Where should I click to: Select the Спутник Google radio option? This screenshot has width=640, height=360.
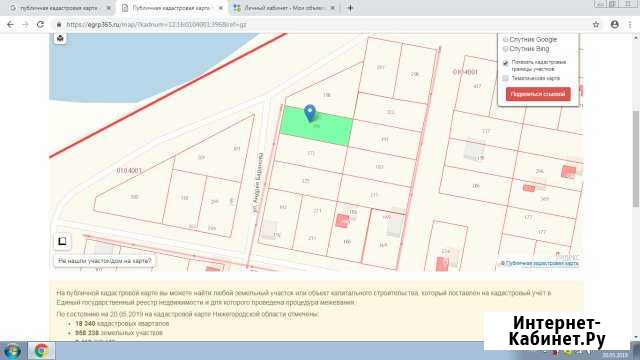[505, 40]
